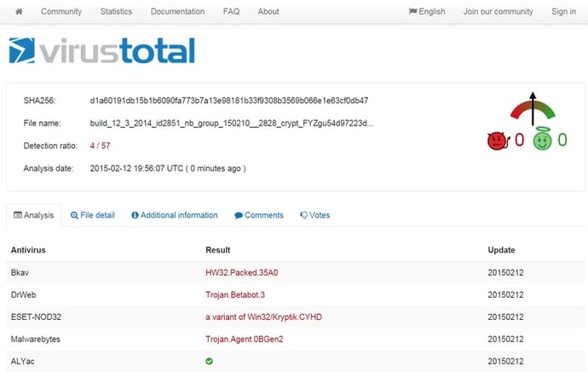Screen dimensions: 588x372
Task: Go to Documentation
Action: coord(177,12)
